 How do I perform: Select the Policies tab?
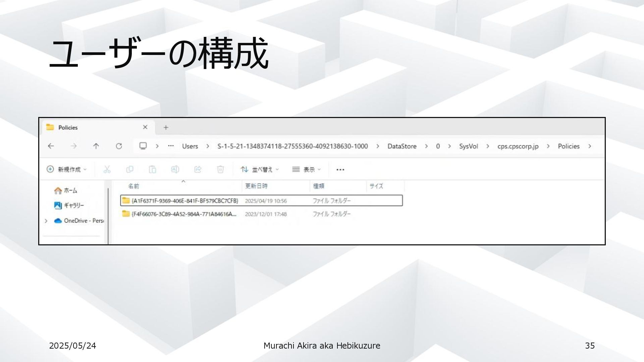[x=68, y=128]
